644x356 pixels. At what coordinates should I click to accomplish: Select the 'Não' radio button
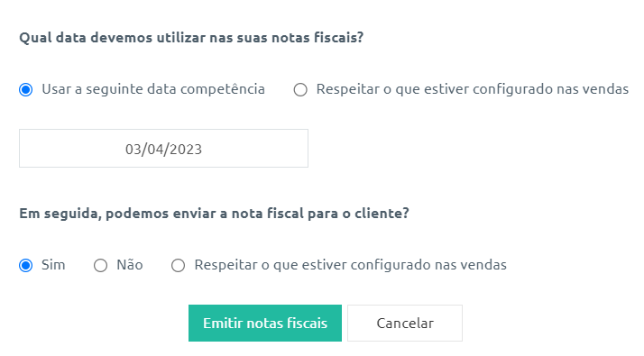tap(100, 265)
